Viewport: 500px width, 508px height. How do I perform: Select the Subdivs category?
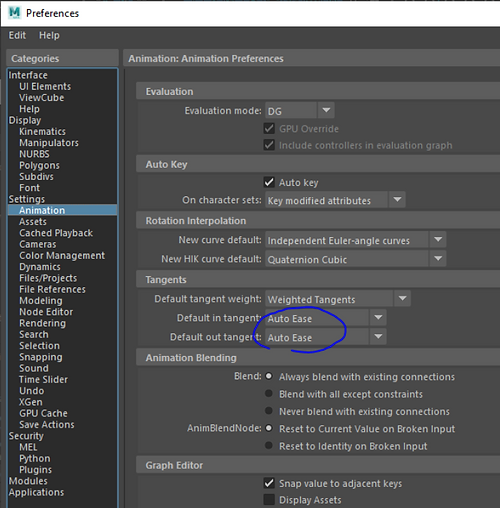point(36,176)
